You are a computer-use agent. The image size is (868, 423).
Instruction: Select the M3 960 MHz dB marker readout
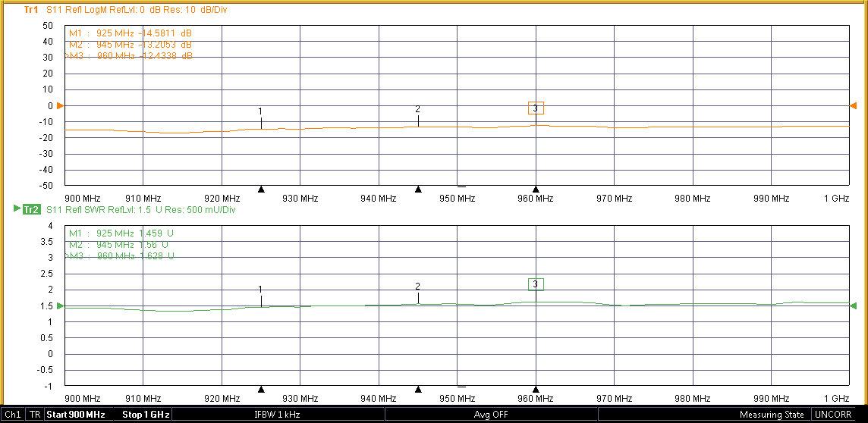(x=129, y=56)
